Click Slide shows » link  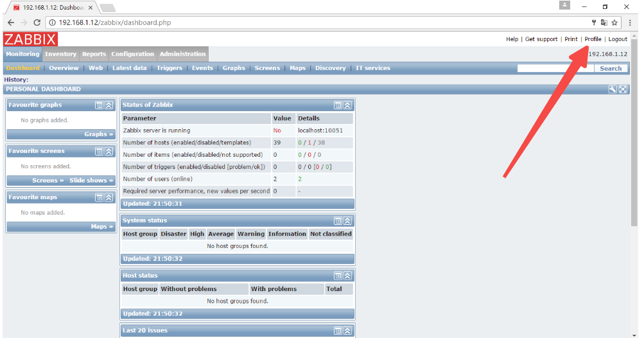pos(91,181)
